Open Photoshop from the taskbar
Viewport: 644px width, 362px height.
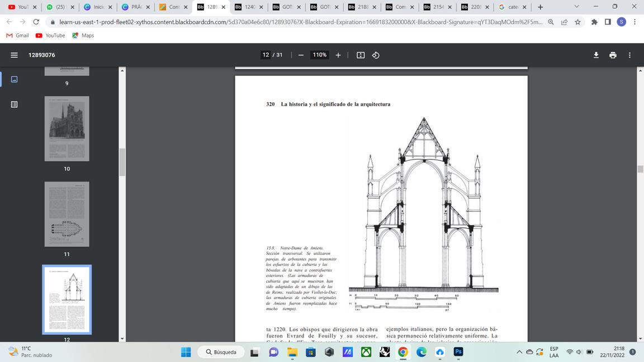coord(458,352)
